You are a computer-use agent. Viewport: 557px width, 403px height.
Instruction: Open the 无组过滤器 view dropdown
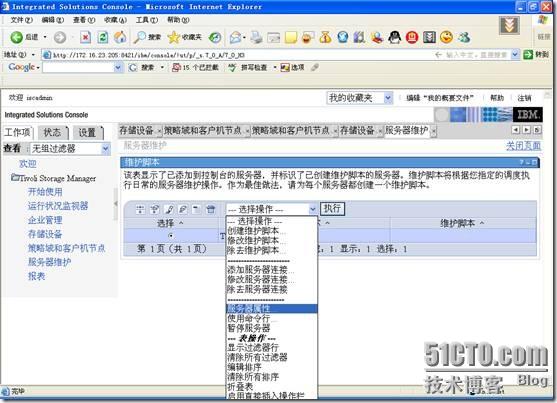(x=70, y=149)
